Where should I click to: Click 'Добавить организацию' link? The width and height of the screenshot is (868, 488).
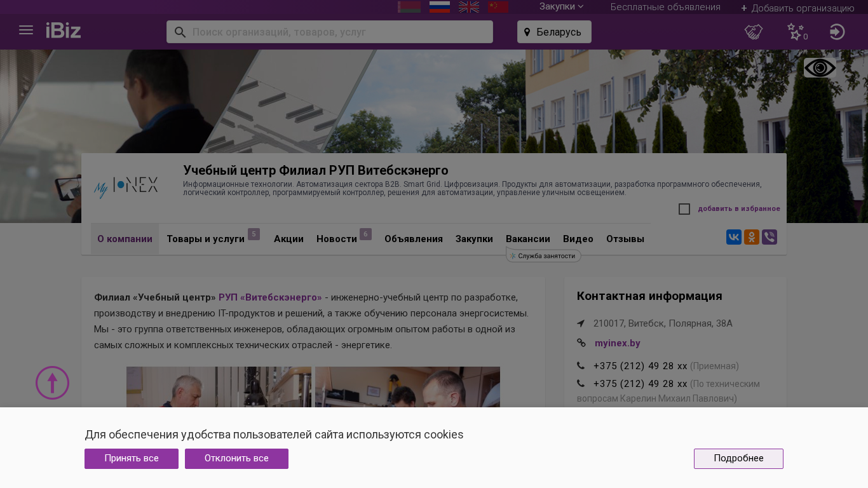pyautogui.click(x=797, y=8)
